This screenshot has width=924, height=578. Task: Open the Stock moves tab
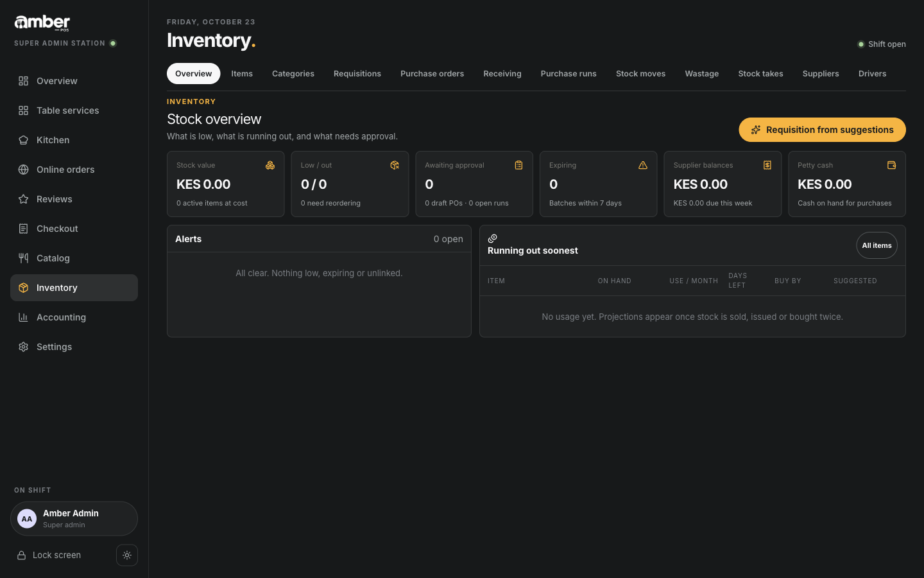coord(641,74)
